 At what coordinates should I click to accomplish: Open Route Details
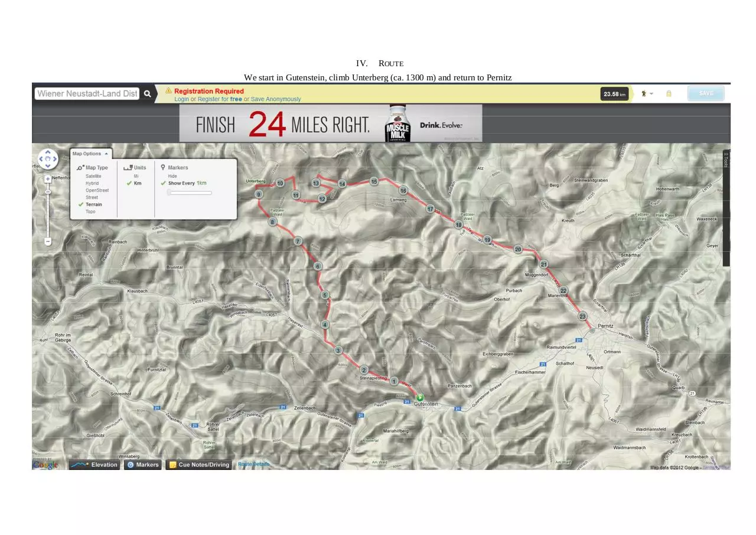pyautogui.click(x=254, y=464)
